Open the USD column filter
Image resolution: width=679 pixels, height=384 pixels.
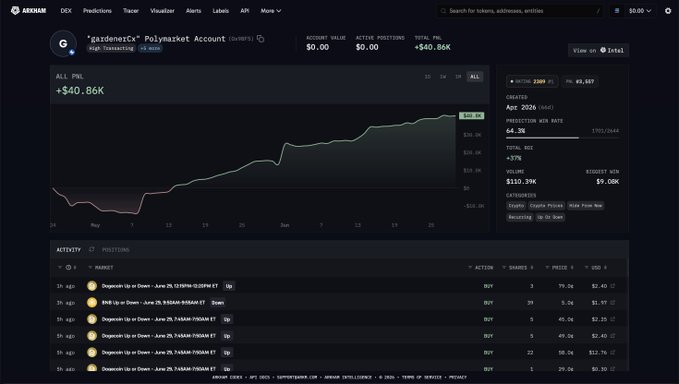point(587,268)
